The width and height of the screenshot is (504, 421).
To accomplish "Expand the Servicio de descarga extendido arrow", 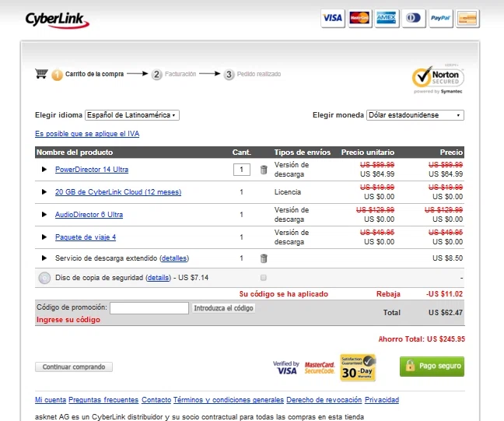I will point(44,258).
